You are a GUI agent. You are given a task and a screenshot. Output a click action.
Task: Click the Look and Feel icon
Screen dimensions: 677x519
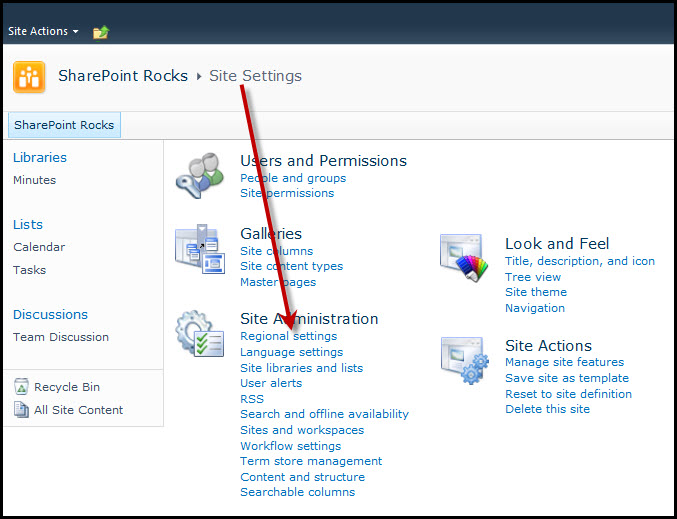465,259
